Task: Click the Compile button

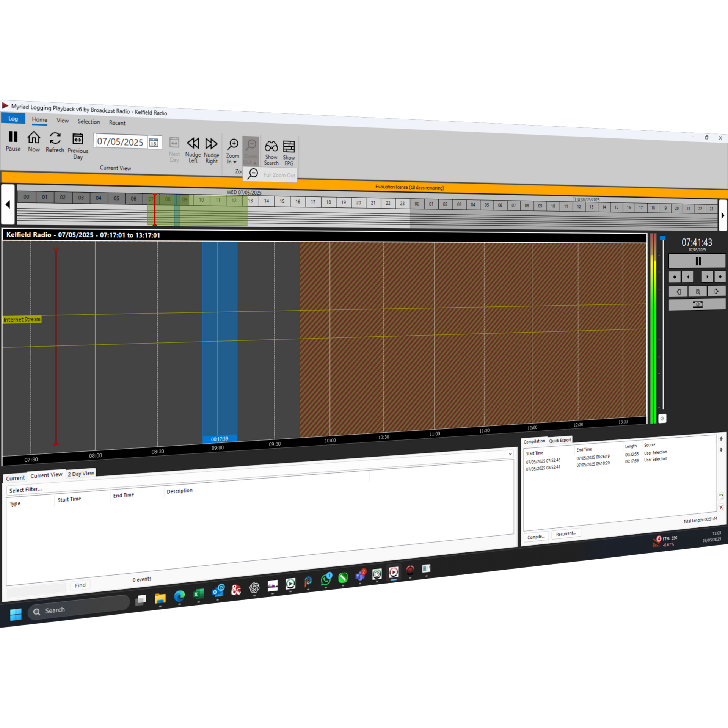Action: pos(536,536)
